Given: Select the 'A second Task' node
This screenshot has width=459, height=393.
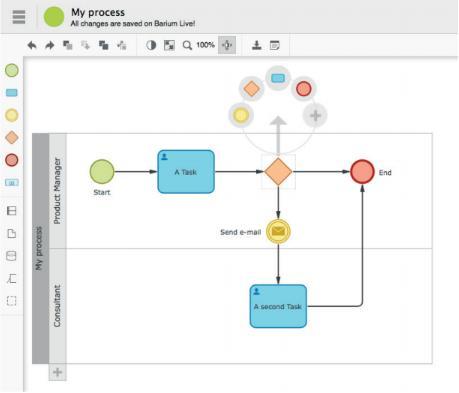Looking at the screenshot, I should (x=278, y=306).
